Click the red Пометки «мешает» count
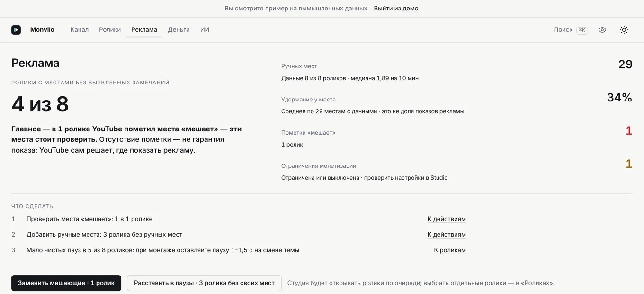The image size is (644, 294). [629, 131]
